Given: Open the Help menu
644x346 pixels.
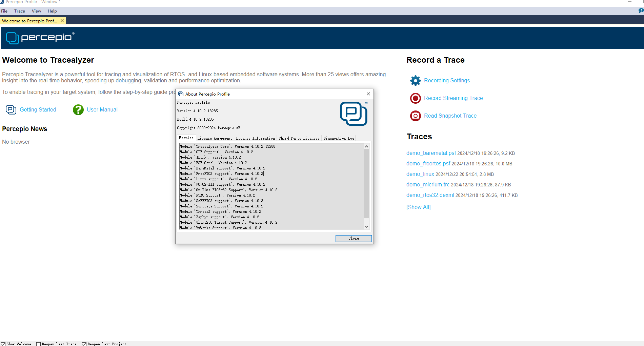Looking at the screenshot, I should (x=52, y=11).
